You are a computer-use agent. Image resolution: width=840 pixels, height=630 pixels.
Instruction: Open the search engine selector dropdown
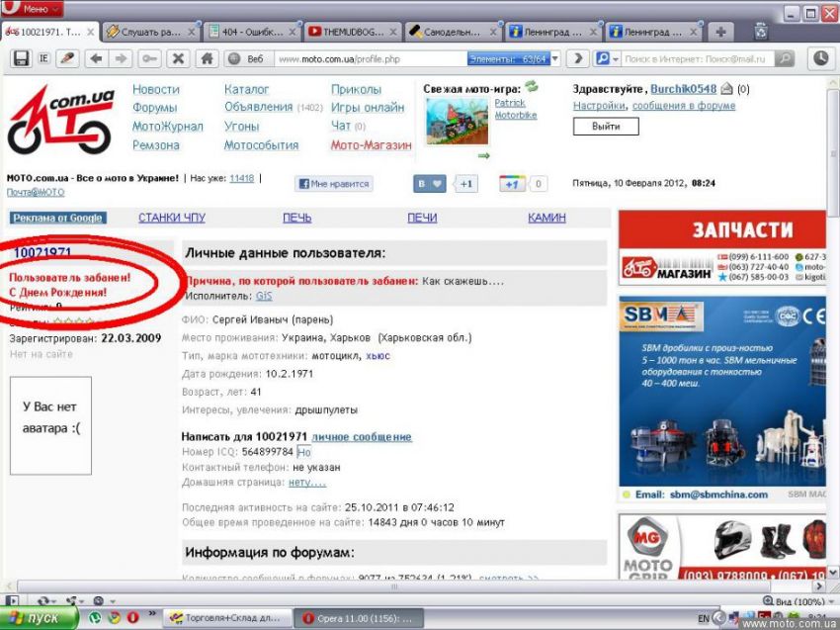(x=607, y=58)
